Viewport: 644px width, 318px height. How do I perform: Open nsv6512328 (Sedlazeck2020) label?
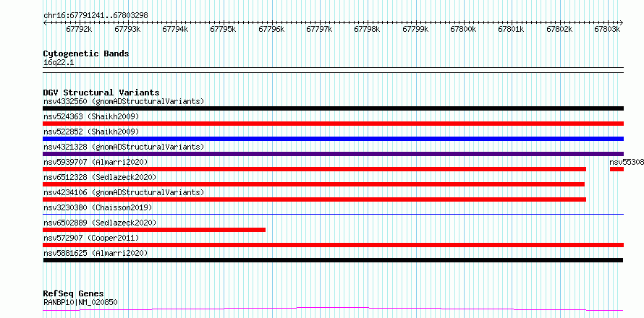point(100,177)
